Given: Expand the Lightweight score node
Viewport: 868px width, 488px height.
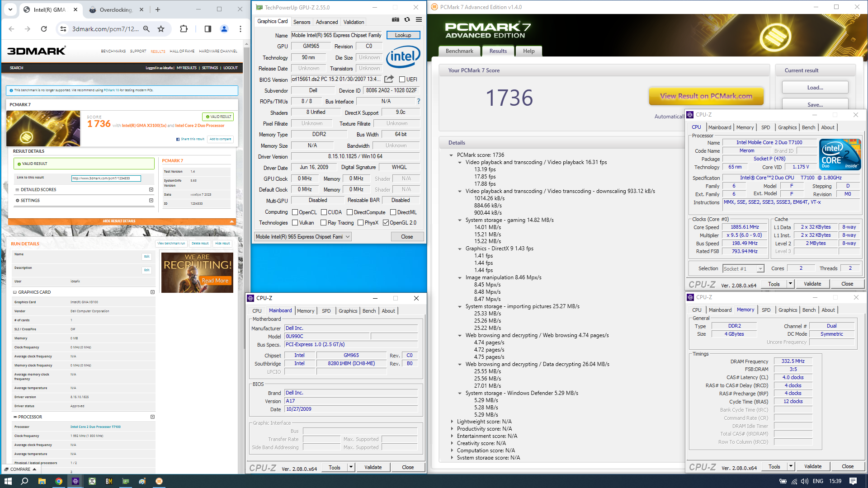Looking at the screenshot, I should tap(452, 422).
